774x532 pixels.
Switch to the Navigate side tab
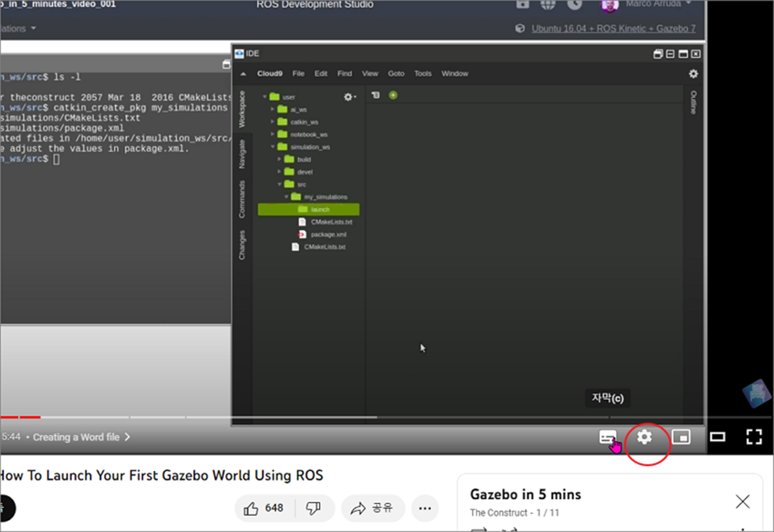coord(242,154)
